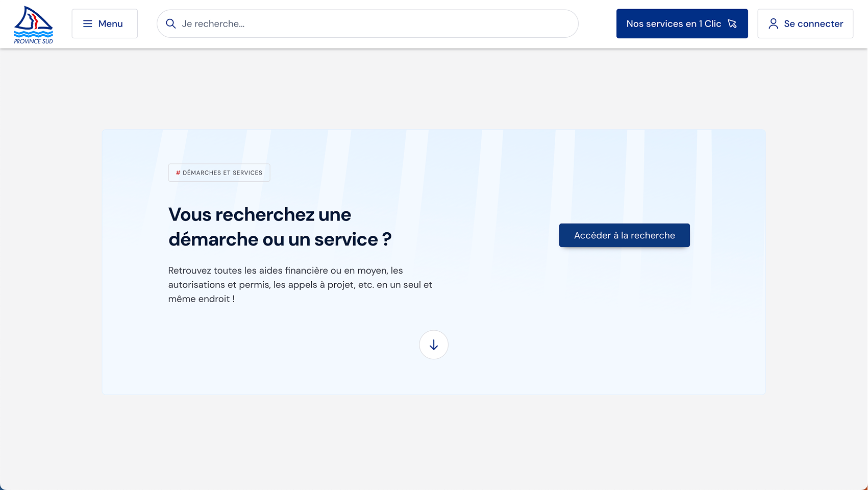Open the Province Sud logo homepage link
Screen dimensions: 868x490
tap(33, 25)
